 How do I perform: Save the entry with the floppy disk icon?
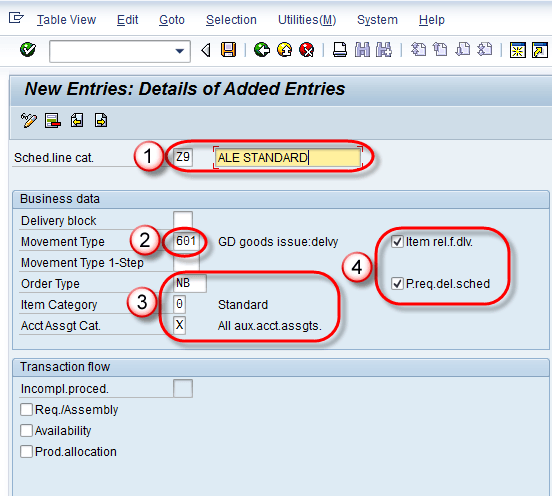point(228,50)
